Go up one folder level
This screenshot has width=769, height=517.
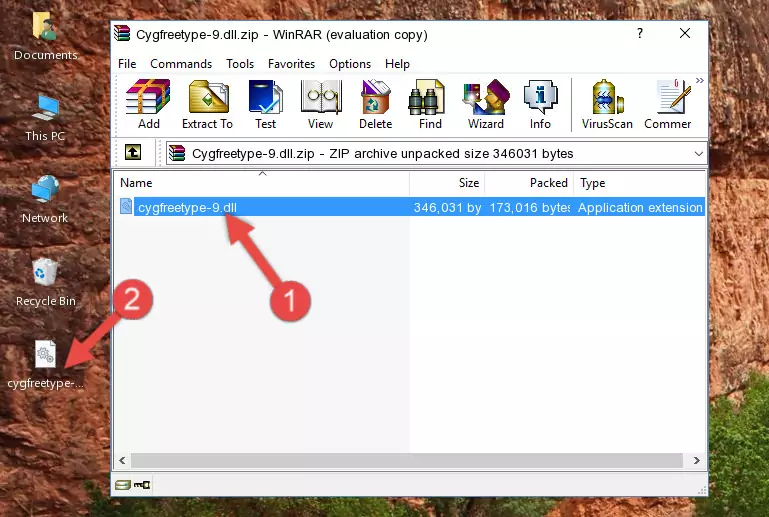(x=133, y=153)
